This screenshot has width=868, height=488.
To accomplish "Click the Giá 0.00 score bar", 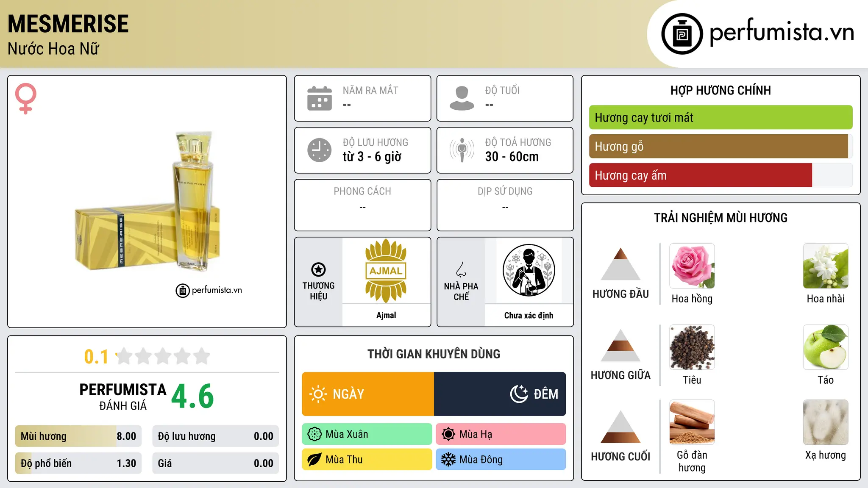I will pyautogui.click(x=216, y=463).
